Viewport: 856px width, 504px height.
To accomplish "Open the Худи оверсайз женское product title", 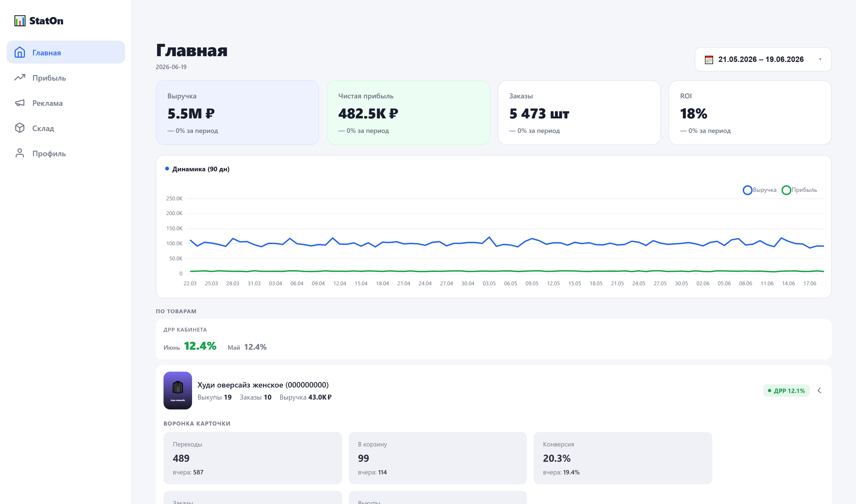I will 263,385.
